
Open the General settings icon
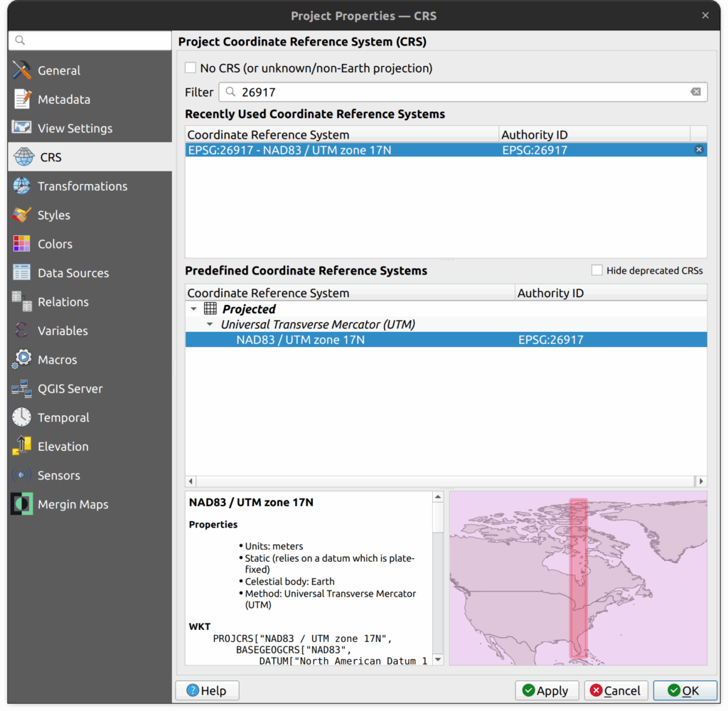coord(22,70)
